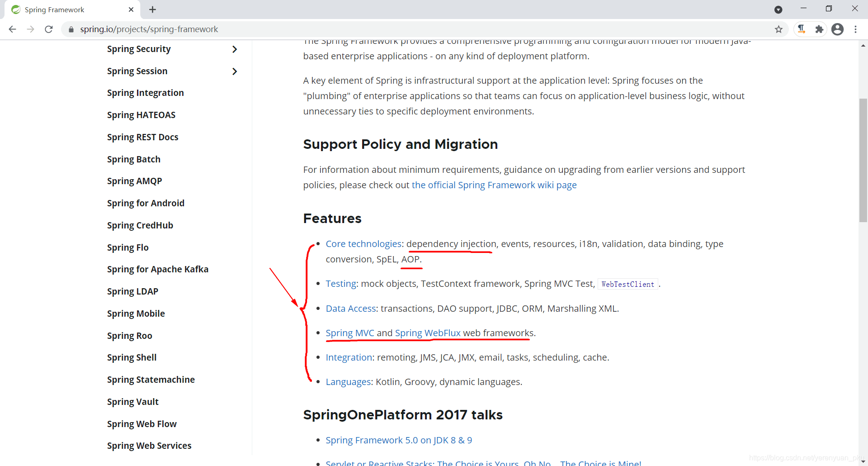Bookmark this page with the star icon

click(x=778, y=29)
